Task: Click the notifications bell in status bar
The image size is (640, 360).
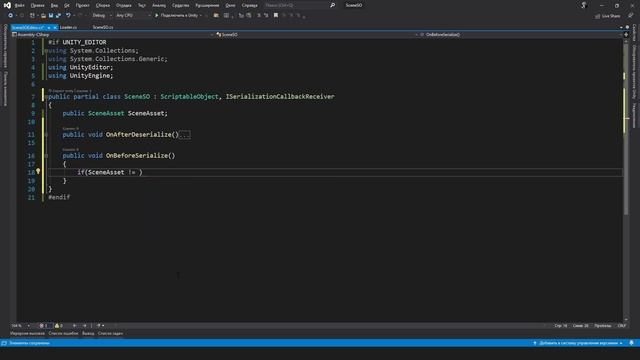Action: pos(631,343)
